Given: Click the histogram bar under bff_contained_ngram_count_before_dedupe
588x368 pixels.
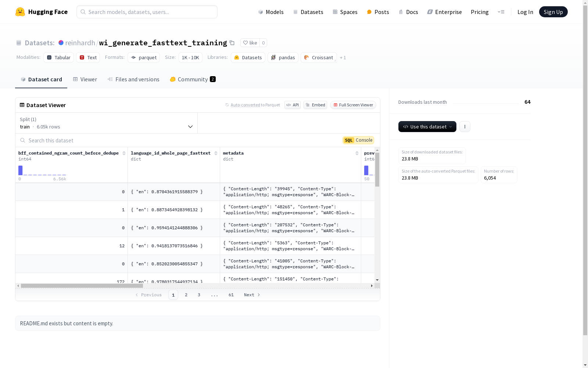Looking at the screenshot, I should point(21,170).
